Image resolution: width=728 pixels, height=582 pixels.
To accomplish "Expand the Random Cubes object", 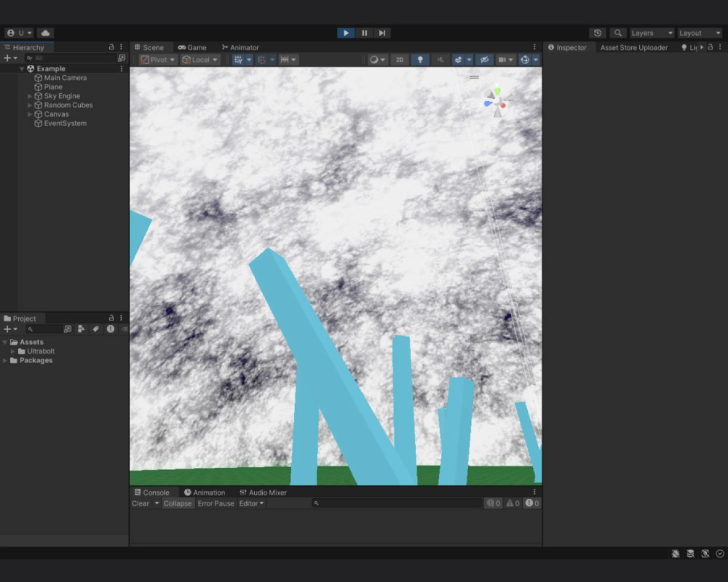I will (x=30, y=105).
